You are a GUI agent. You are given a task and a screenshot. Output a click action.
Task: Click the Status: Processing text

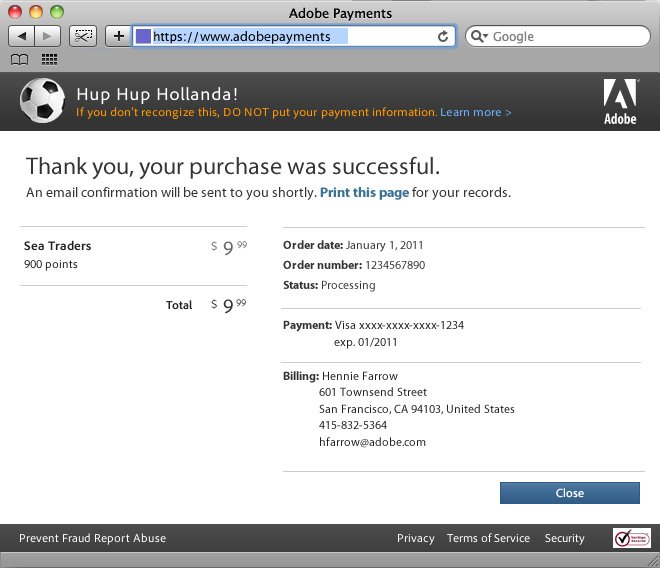tap(329, 285)
